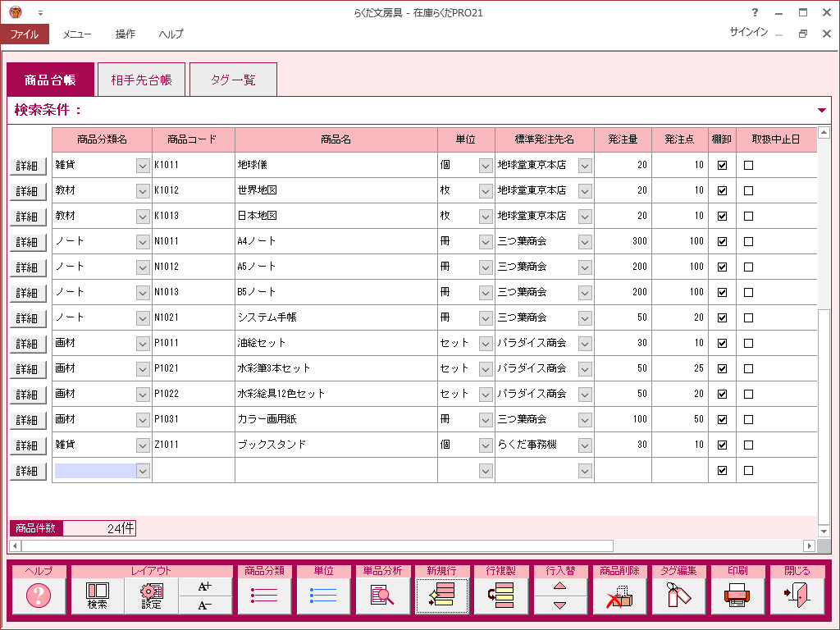
Task: Toggle 棚卸 checkbox for ブックスタンド row
Action: click(722, 445)
